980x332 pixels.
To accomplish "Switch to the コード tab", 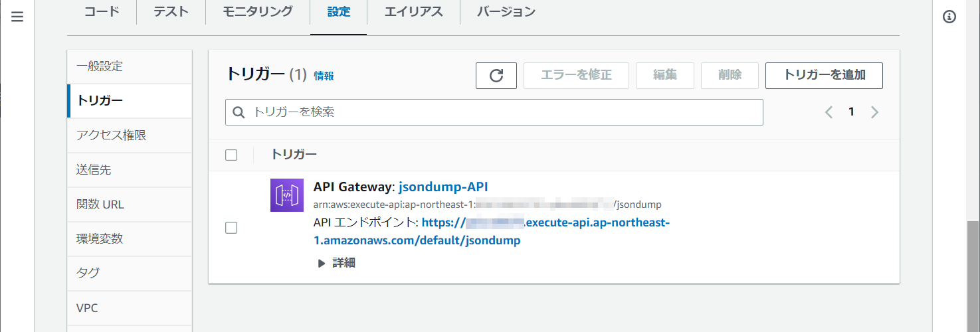I will point(102,12).
